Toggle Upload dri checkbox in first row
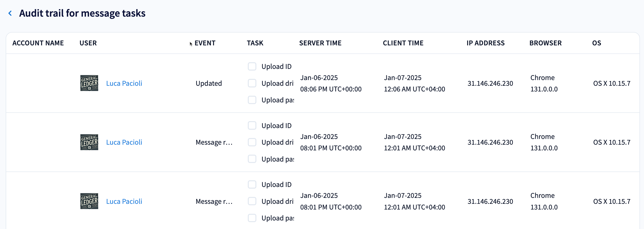The width and height of the screenshot is (644, 229). [x=252, y=83]
